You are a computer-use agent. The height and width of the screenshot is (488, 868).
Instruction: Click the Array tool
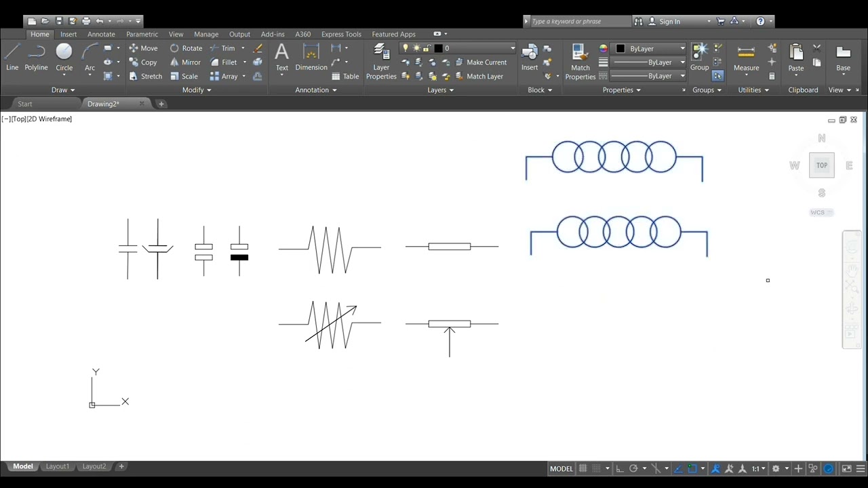(x=223, y=77)
